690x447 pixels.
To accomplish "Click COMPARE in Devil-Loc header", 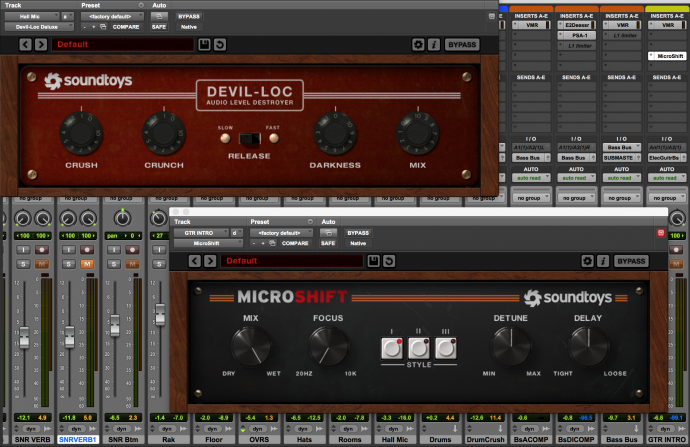I will pos(126,27).
